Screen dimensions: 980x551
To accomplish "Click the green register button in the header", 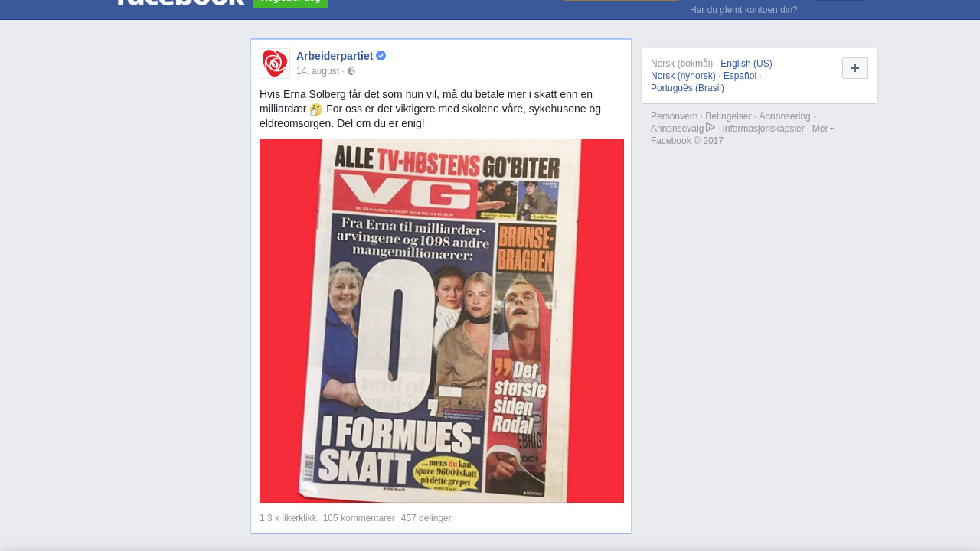I will [x=291, y=2].
